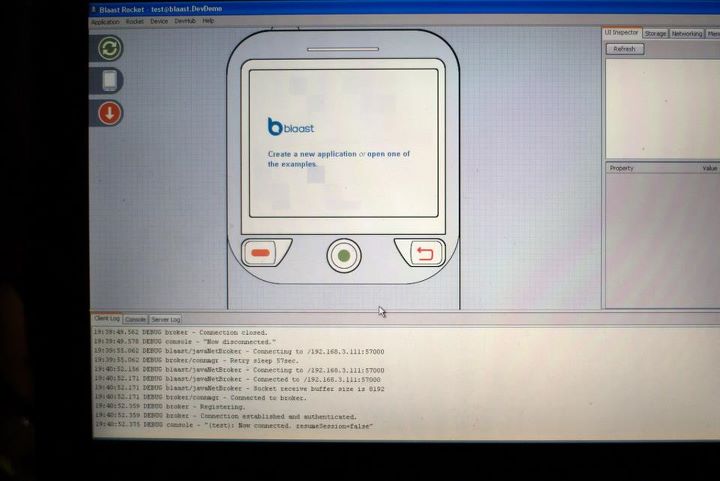Click 'Create a new application' link

coord(312,154)
